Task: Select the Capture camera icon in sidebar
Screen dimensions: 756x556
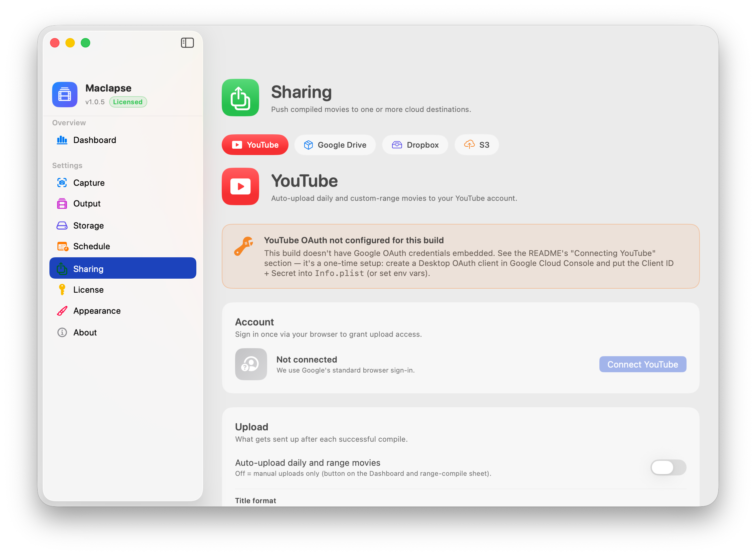Action: 62,183
